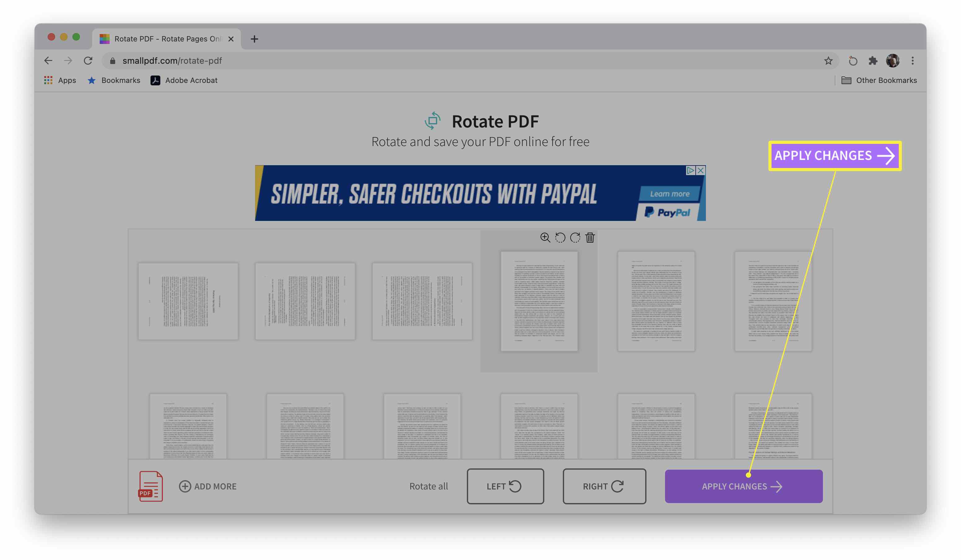Open the Adobe Acrobat bookmark
The width and height of the screenshot is (961, 560).
(184, 80)
